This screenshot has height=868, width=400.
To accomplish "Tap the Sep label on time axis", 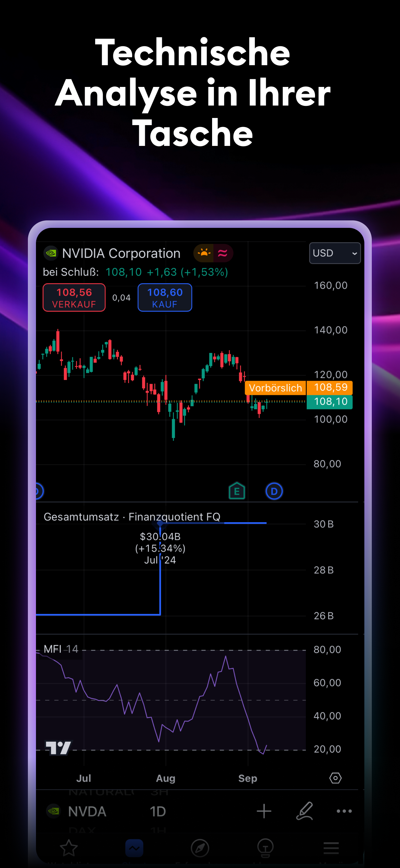I will click(x=248, y=778).
